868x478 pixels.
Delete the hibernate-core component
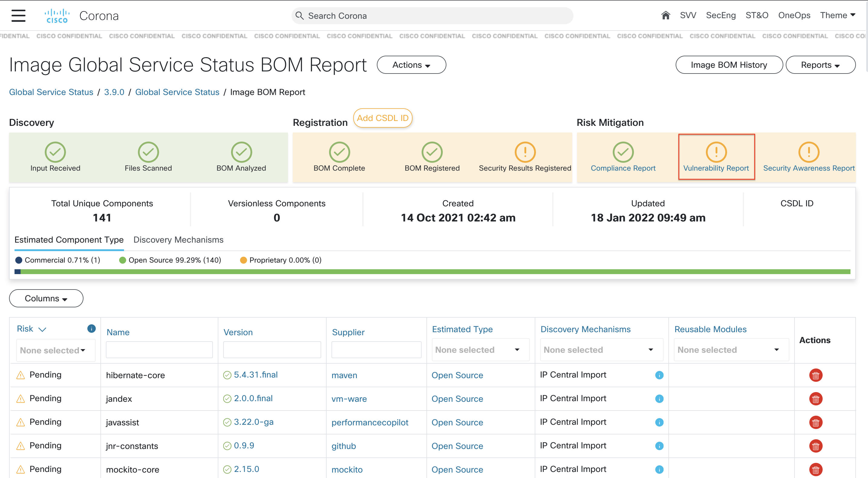(x=815, y=375)
